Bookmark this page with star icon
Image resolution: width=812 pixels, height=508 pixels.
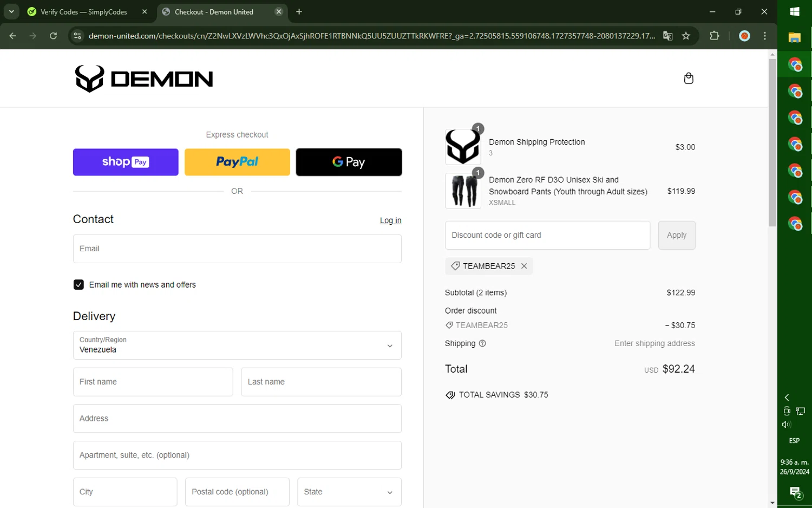(x=686, y=36)
